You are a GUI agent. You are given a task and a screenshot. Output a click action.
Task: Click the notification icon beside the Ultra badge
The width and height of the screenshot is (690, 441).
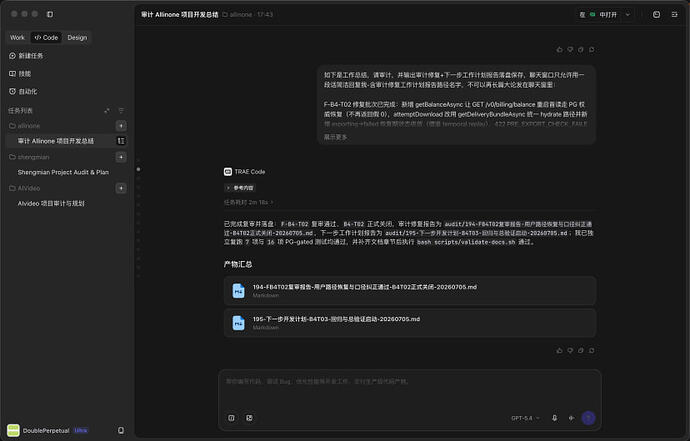click(x=121, y=430)
